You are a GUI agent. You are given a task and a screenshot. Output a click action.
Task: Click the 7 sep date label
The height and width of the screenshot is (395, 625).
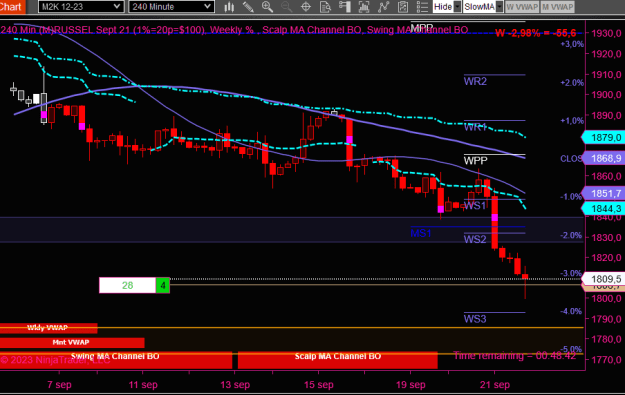[59, 385]
